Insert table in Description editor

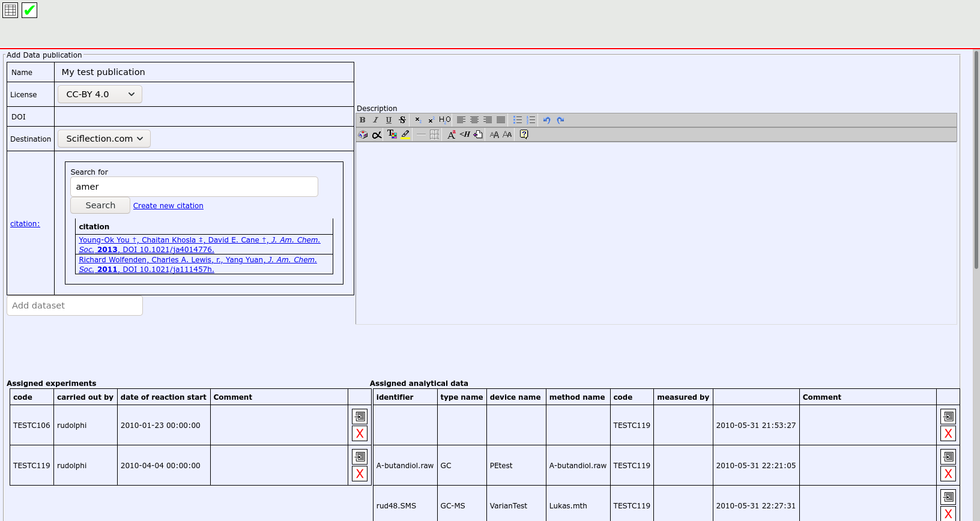[434, 134]
